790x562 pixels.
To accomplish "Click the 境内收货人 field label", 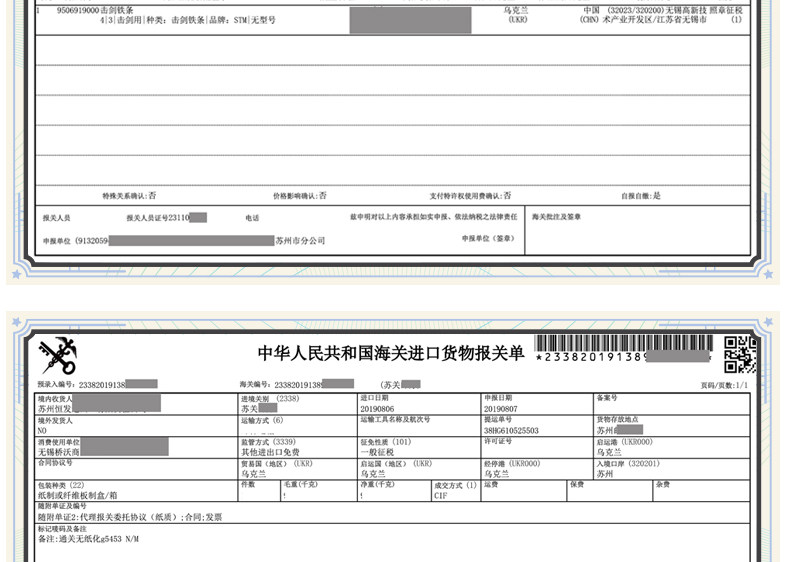I will (55, 399).
